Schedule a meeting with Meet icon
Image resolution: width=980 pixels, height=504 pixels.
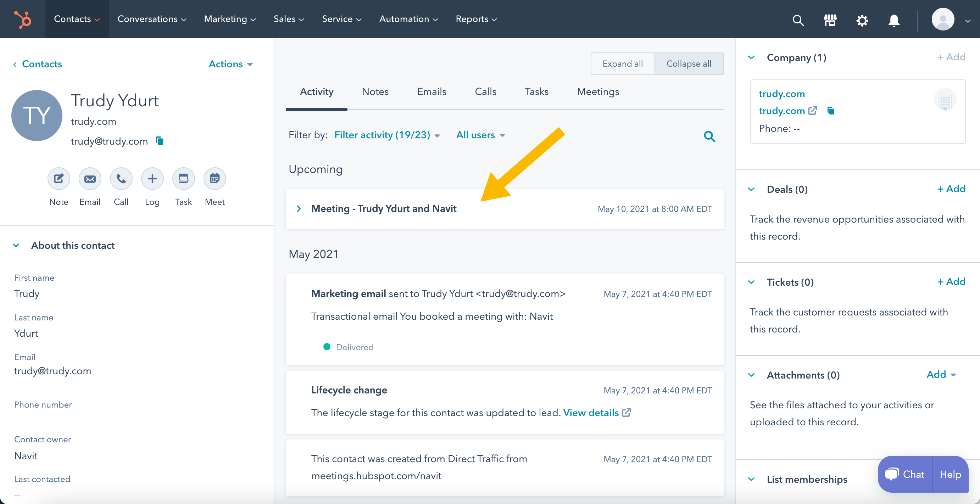215,178
